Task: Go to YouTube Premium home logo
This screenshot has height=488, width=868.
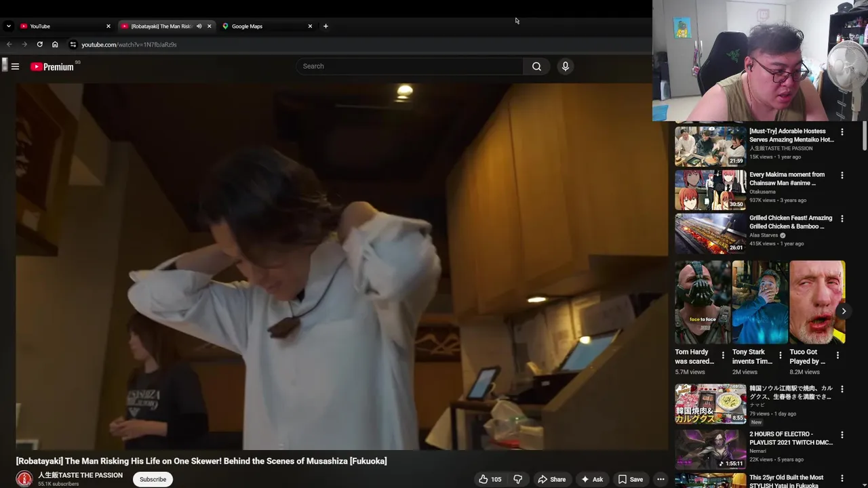Action: (52, 66)
